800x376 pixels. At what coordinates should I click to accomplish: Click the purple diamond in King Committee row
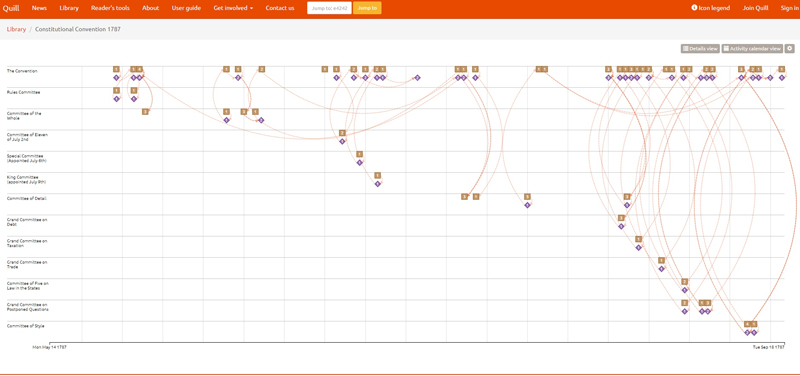coord(378,184)
